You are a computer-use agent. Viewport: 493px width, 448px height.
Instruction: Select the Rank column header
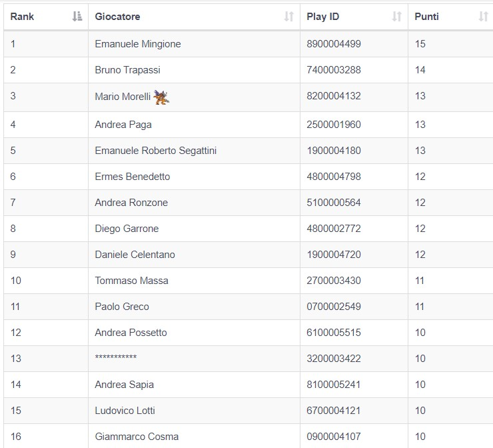coord(22,17)
